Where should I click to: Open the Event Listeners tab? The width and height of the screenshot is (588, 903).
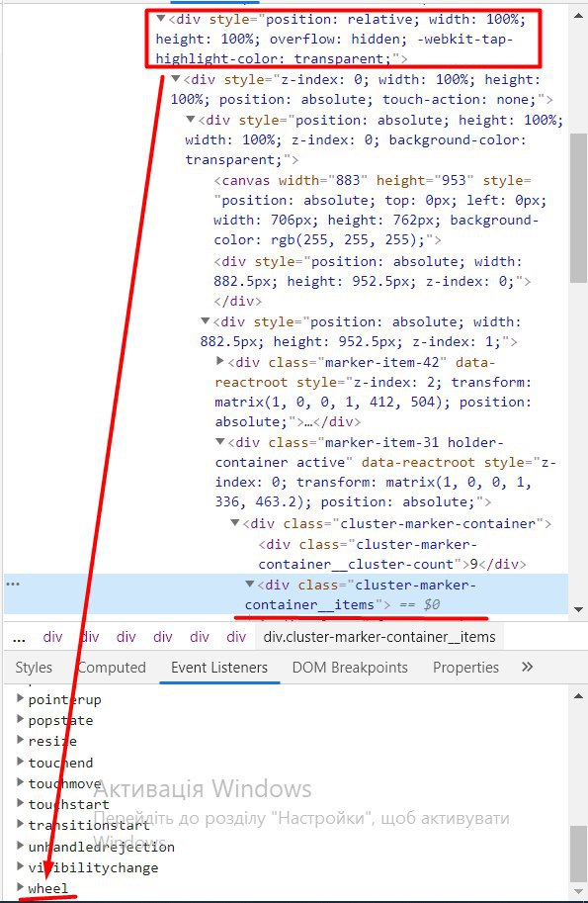[219, 668]
